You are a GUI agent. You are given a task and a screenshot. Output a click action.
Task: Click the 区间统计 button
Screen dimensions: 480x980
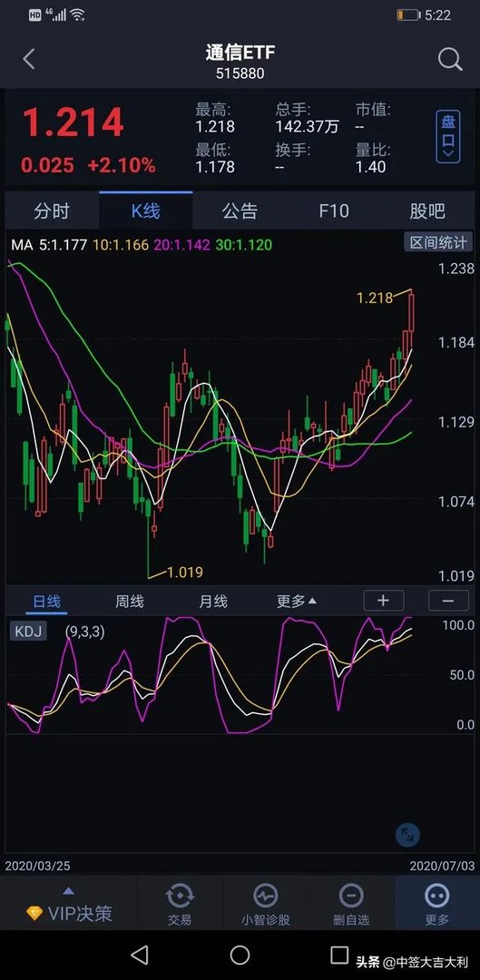pyautogui.click(x=438, y=242)
